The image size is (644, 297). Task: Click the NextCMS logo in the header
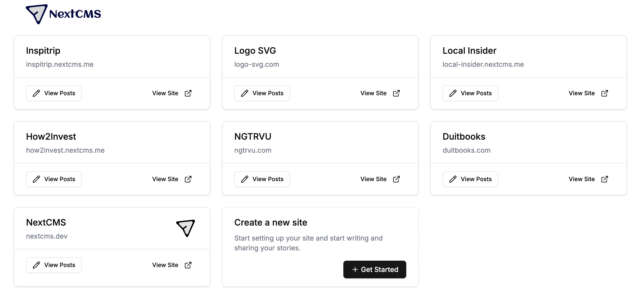click(x=63, y=14)
